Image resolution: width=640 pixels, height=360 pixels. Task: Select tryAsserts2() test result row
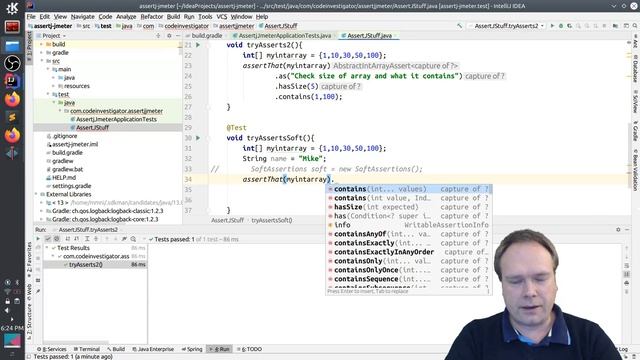[95, 264]
